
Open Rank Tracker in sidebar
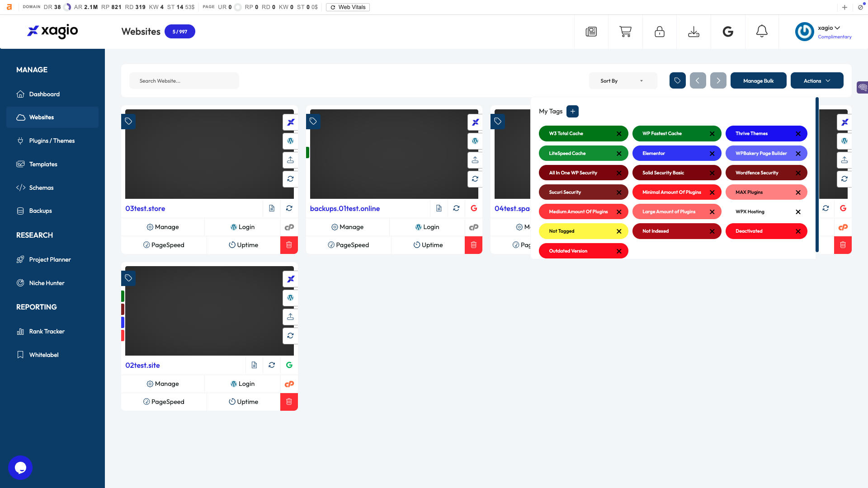(52, 331)
